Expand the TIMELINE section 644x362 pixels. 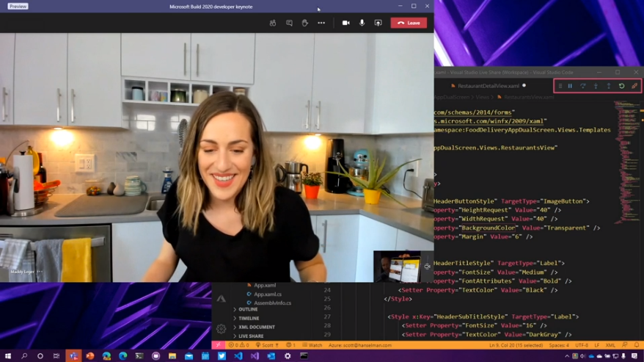tap(249, 319)
